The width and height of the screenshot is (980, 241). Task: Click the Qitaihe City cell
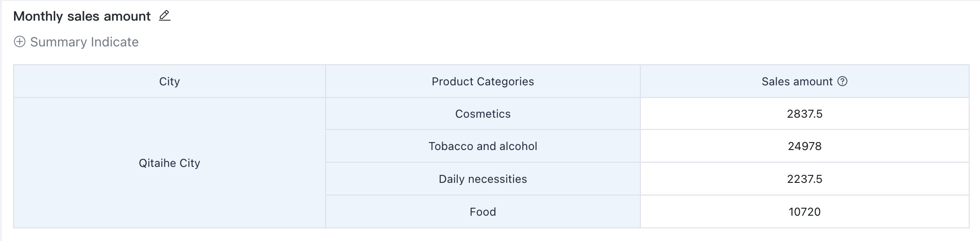pyautogui.click(x=170, y=163)
